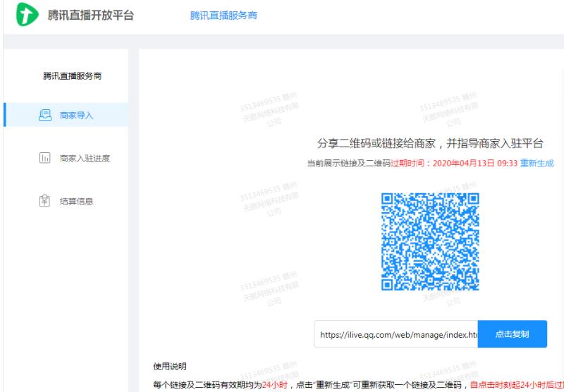564x392 pixels.
Task: Click the 商家入驻进度 chart icon
Action: [x=44, y=158]
